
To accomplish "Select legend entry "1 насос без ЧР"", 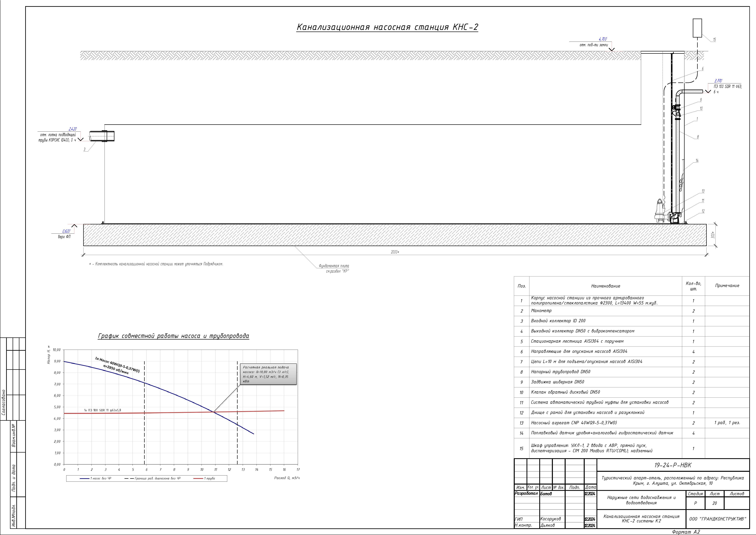I will pyautogui.click(x=96, y=478).
